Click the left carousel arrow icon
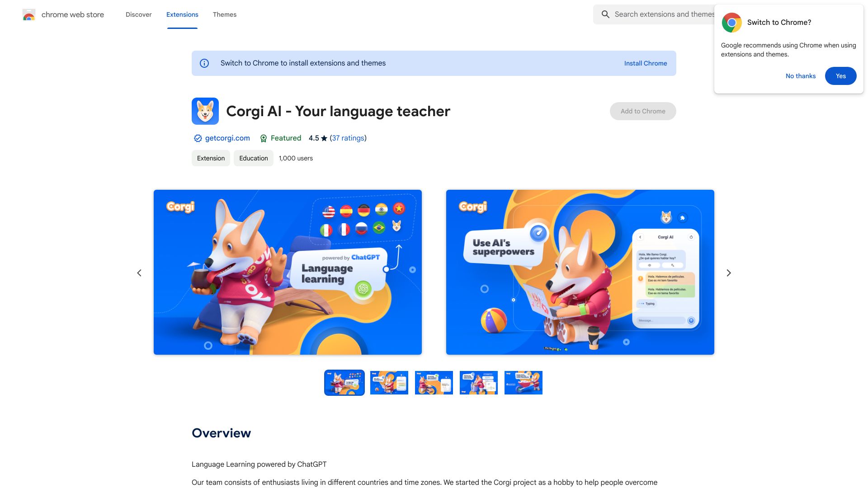The width and height of the screenshot is (868, 488). point(138,272)
